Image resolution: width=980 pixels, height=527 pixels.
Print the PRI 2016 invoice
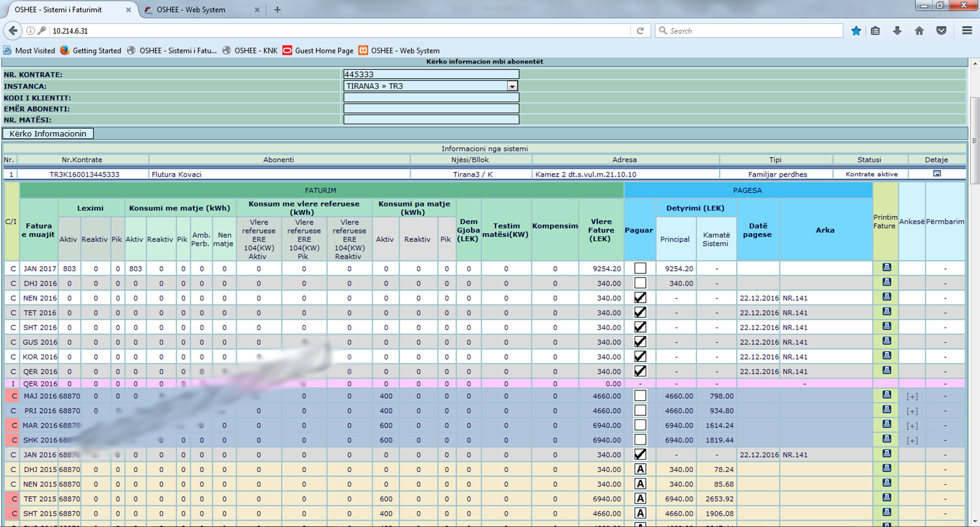(887, 410)
